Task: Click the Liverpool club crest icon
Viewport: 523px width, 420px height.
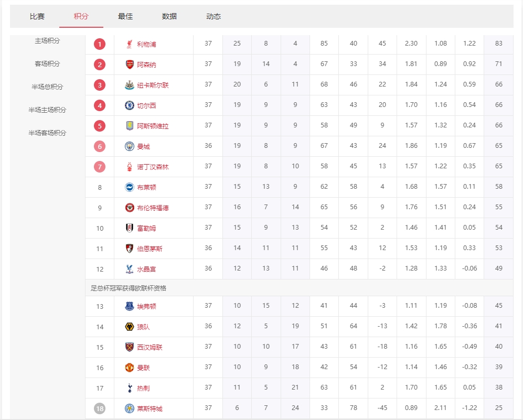Action: pyautogui.click(x=130, y=44)
